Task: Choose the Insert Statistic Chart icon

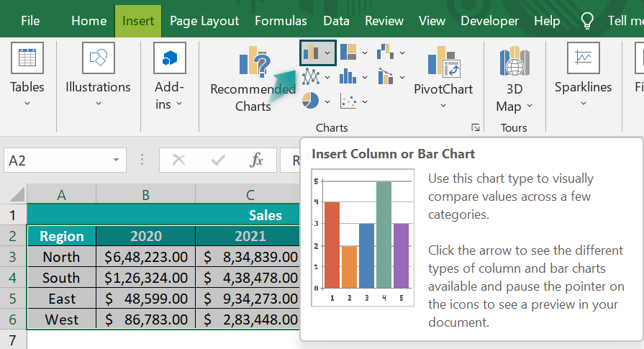Action: [x=348, y=76]
